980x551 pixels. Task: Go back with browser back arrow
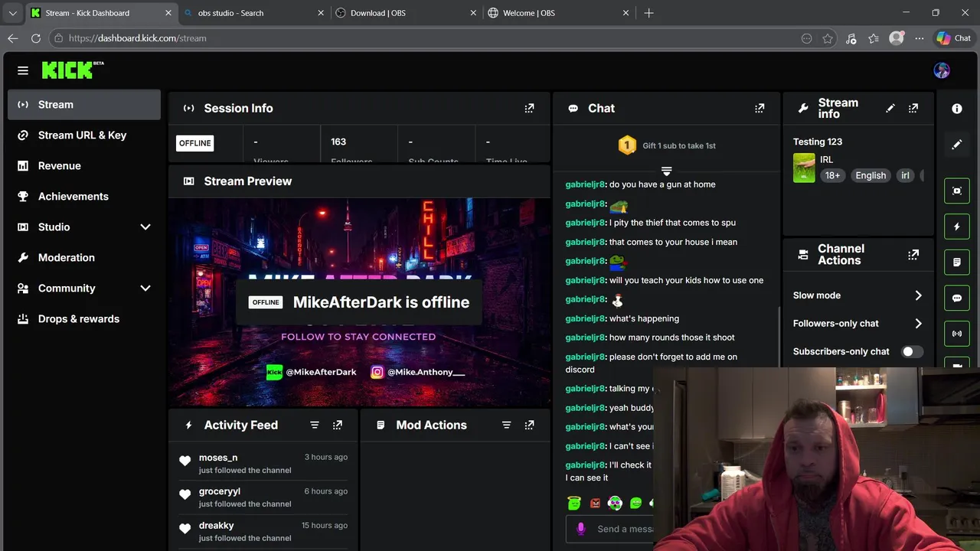click(x=13, y=38)
